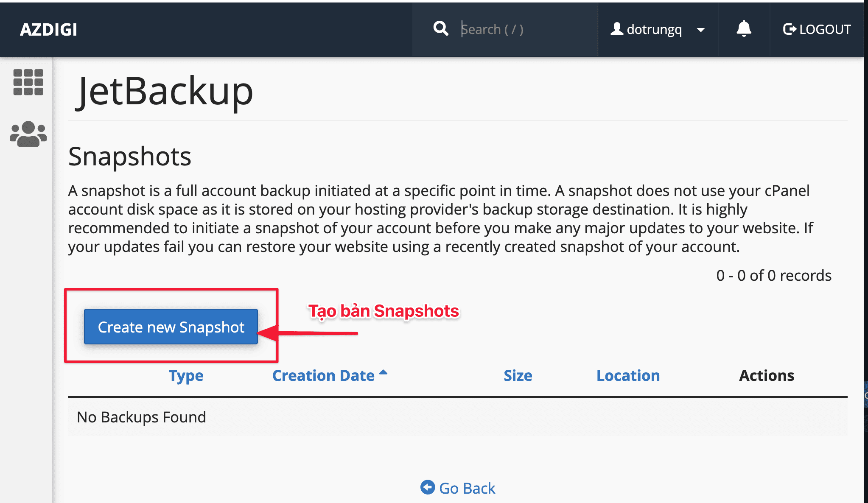Image resolution: width=868 pixels, height=503 pixels.
Task: Sort snapshots by the Size column
Action: point(517,375)
